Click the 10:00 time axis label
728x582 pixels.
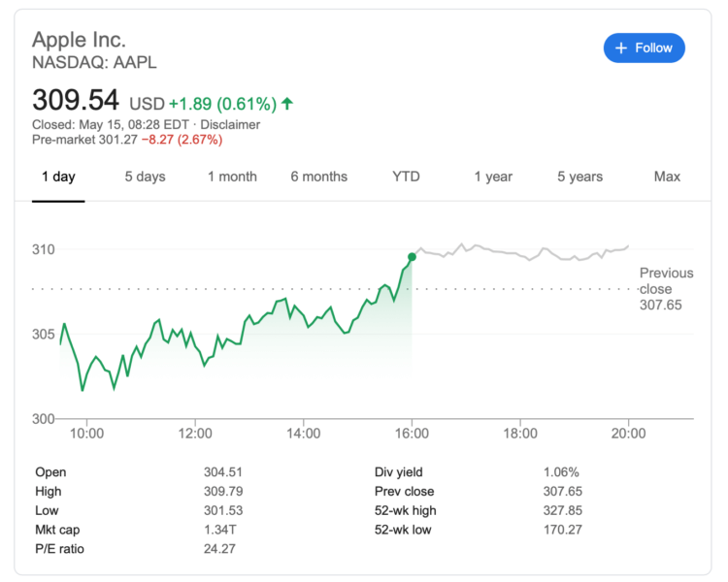click(x=86, y=434)
